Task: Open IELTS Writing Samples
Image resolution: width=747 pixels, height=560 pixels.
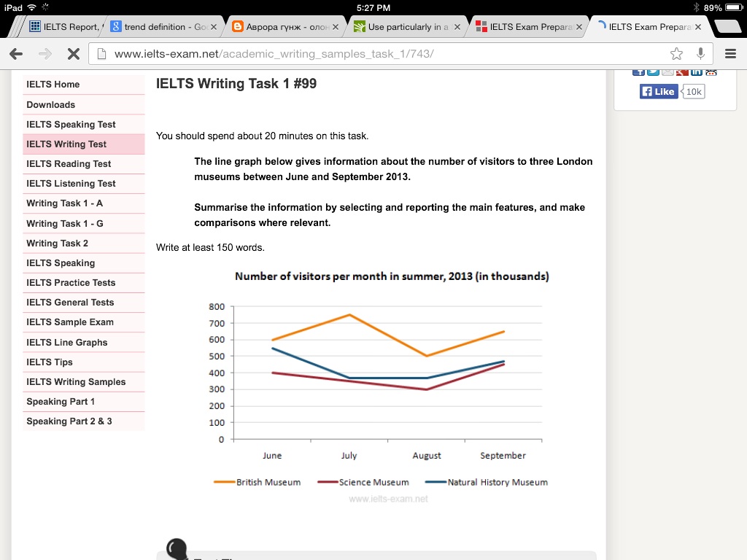Action: (x=83, y=382)
